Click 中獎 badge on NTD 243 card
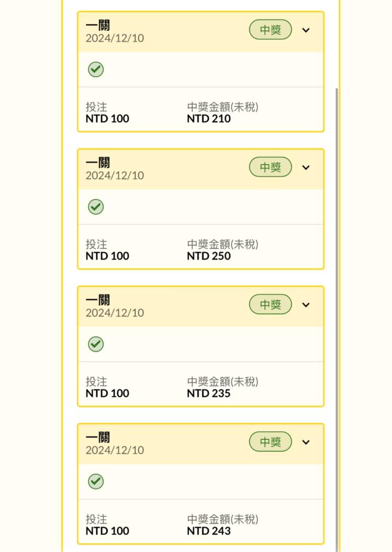The width and height of the screenshot is (392, 552). coord(271,442)
